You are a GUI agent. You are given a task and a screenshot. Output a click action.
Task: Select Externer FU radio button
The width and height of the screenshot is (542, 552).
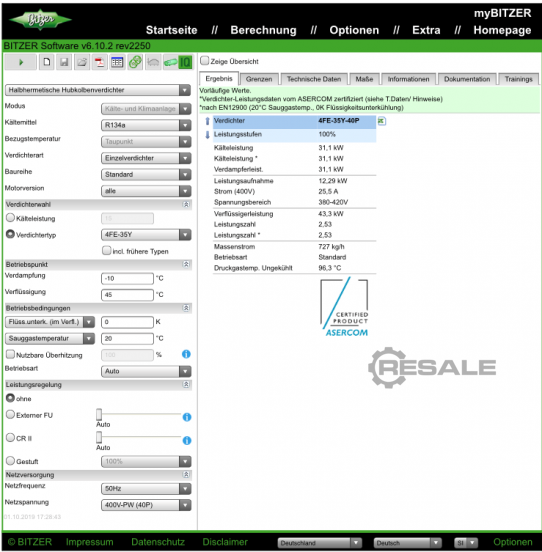[10, 415]
